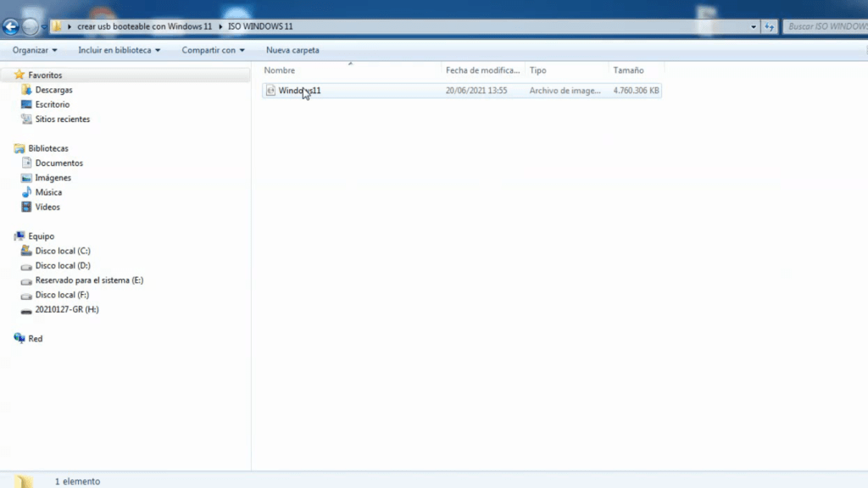The height and width of the screenshot is (488, 868).
Task: Open the '20210127-GR (H:)' drive
Action: [67, 309]
